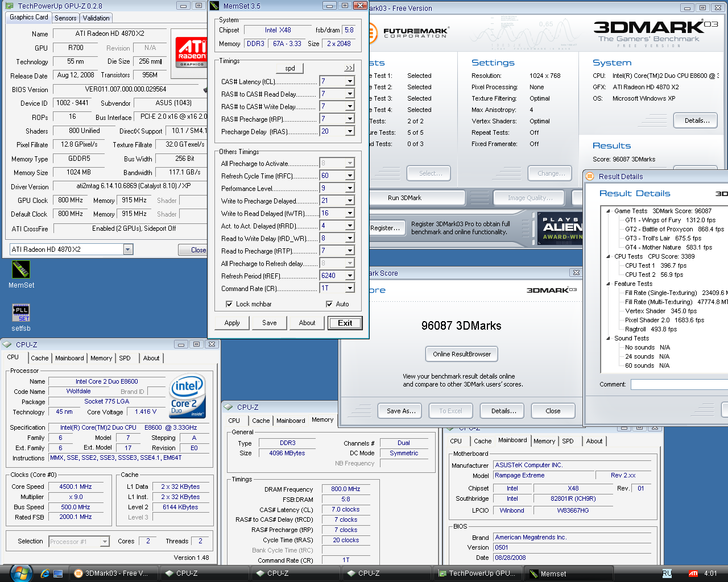Click the Apply button in MemSet
The width and height of the screenshot is (728, 582).
coord(232,323)
